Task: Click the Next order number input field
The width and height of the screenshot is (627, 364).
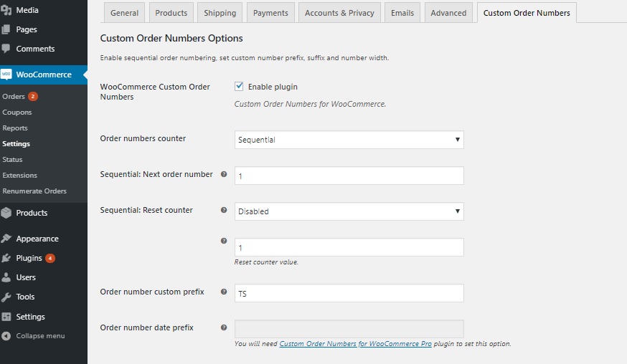Action: (349, 176)
